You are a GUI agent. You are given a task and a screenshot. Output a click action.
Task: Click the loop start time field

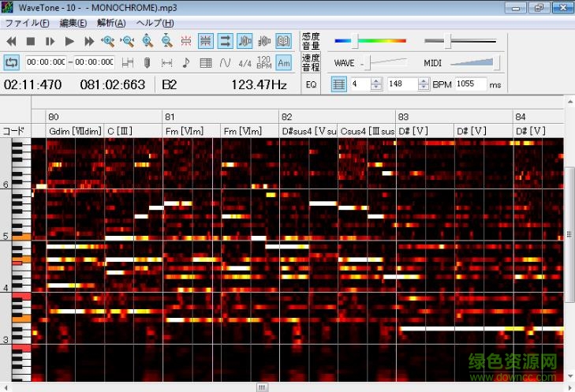(x=45, y=62)
